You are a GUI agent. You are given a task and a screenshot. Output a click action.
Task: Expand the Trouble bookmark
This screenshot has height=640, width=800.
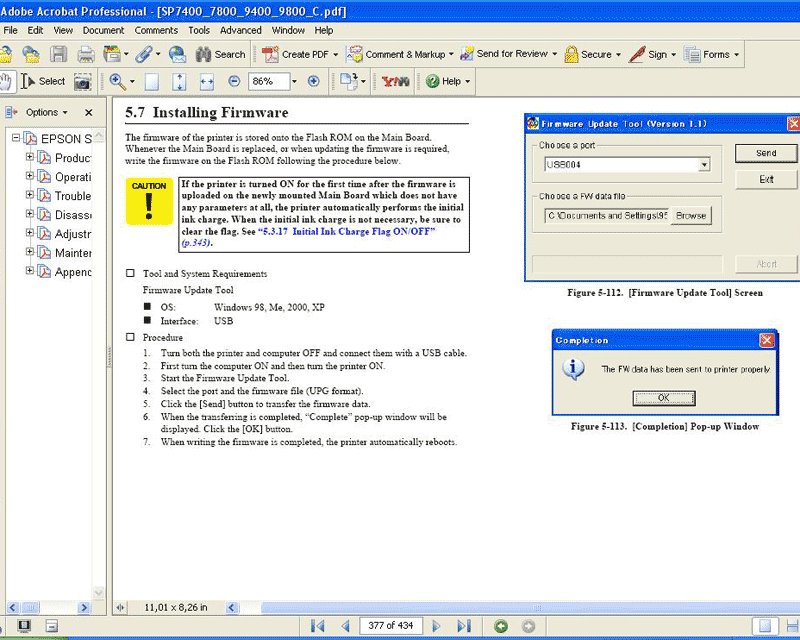tap(30, 195)
